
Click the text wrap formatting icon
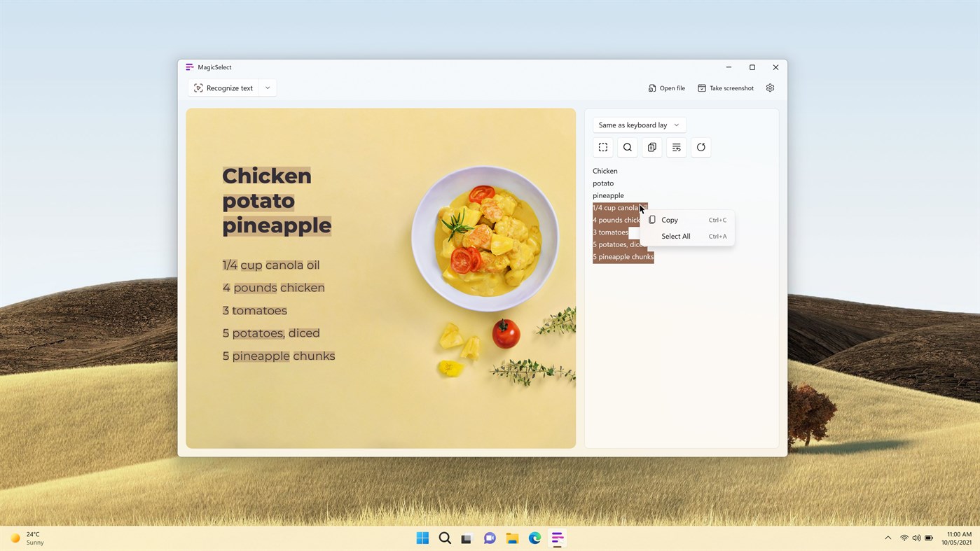675,147
